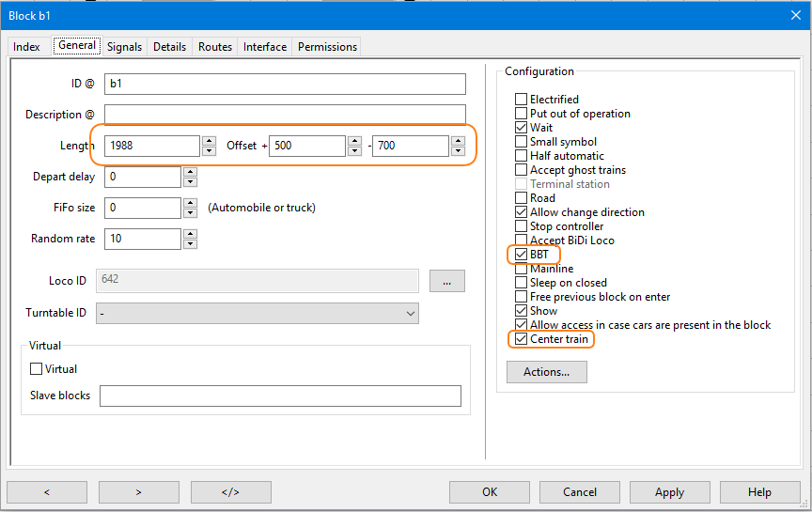Click the next block arrow button

point(139,492)
